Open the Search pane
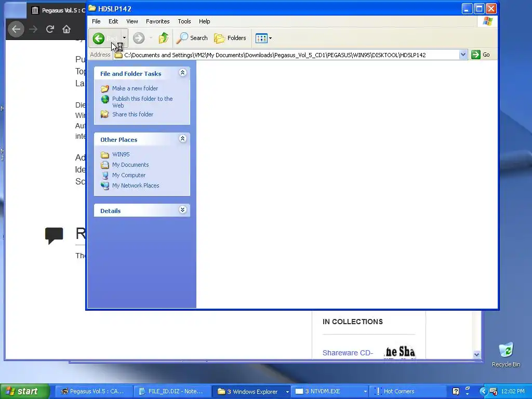The image size is (532, 399). 192,38
